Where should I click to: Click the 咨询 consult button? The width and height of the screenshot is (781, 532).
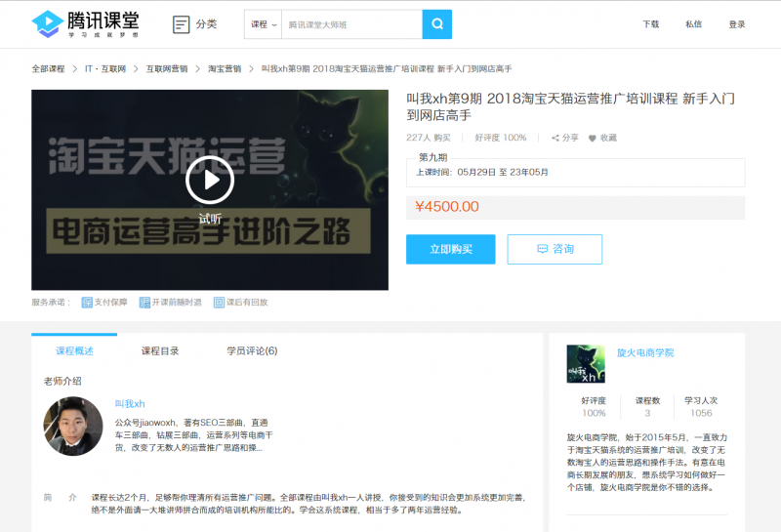click(555, 249)
